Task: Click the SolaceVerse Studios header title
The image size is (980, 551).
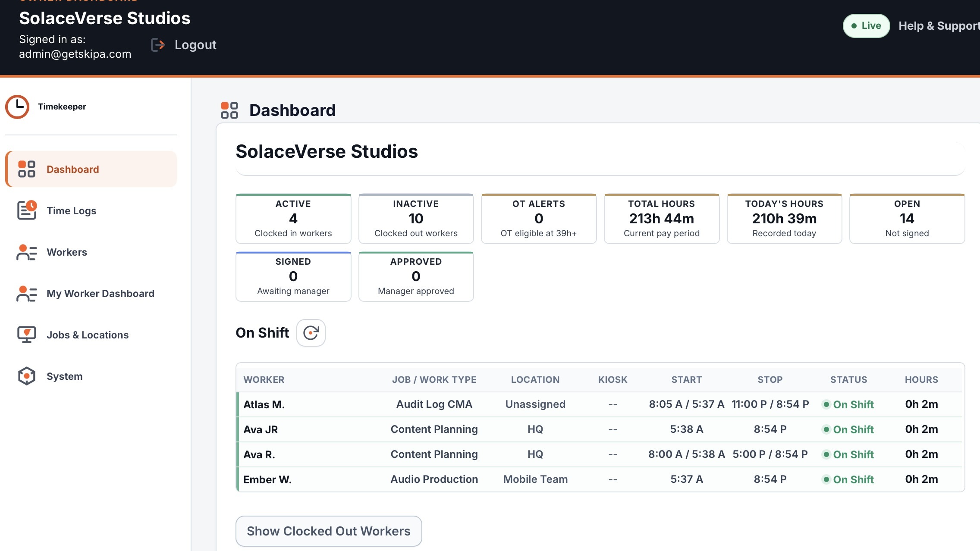Action: (x=105, y=18)
